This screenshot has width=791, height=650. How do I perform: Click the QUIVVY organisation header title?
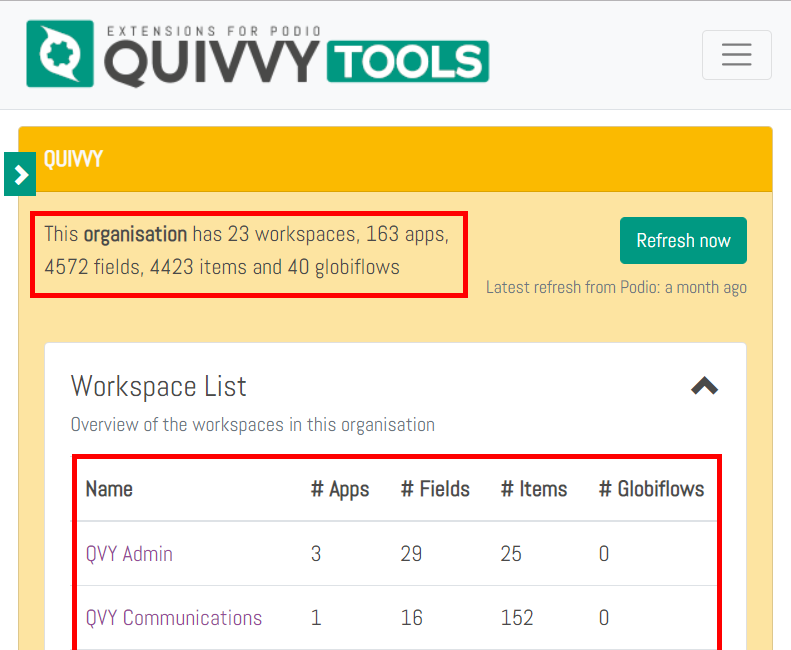[x=73, y=159]
